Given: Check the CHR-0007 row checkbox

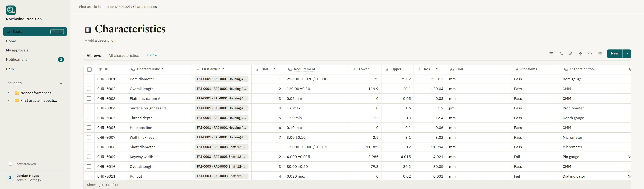Looking at the screenshot, I should tap(89, 137).
